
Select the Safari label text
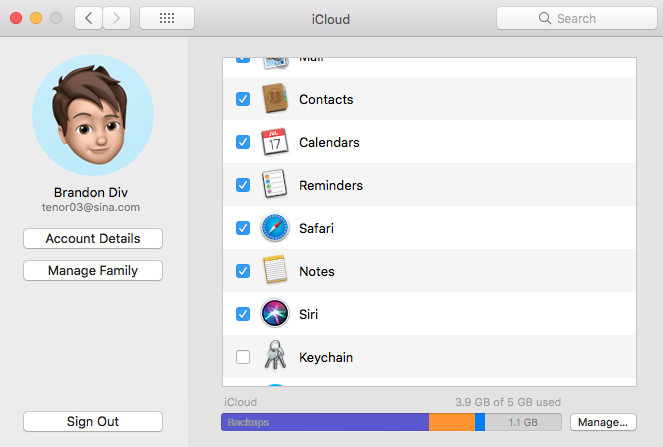point(316,228)
